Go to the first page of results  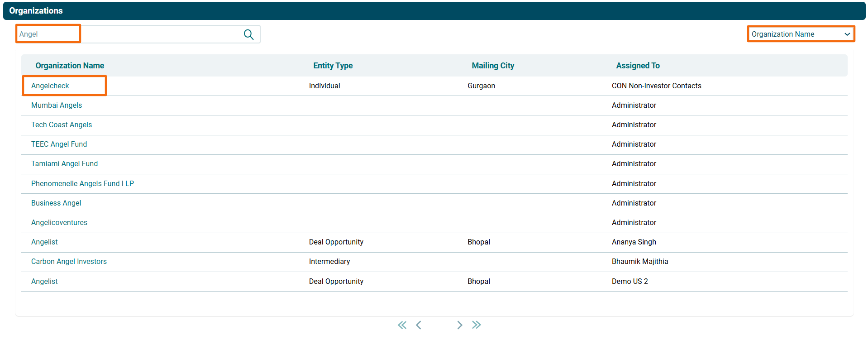(402, 325)
